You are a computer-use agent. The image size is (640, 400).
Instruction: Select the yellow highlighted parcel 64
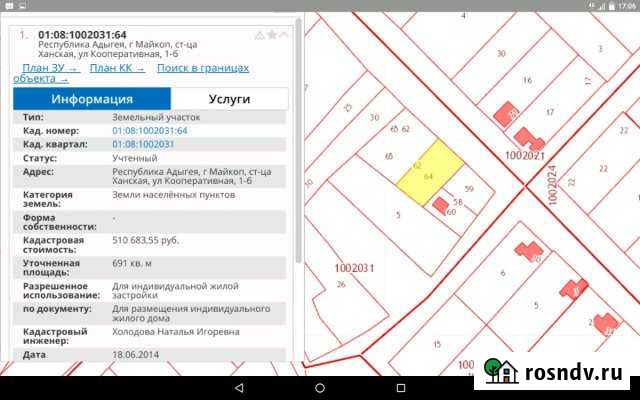[x=424, y=171]
